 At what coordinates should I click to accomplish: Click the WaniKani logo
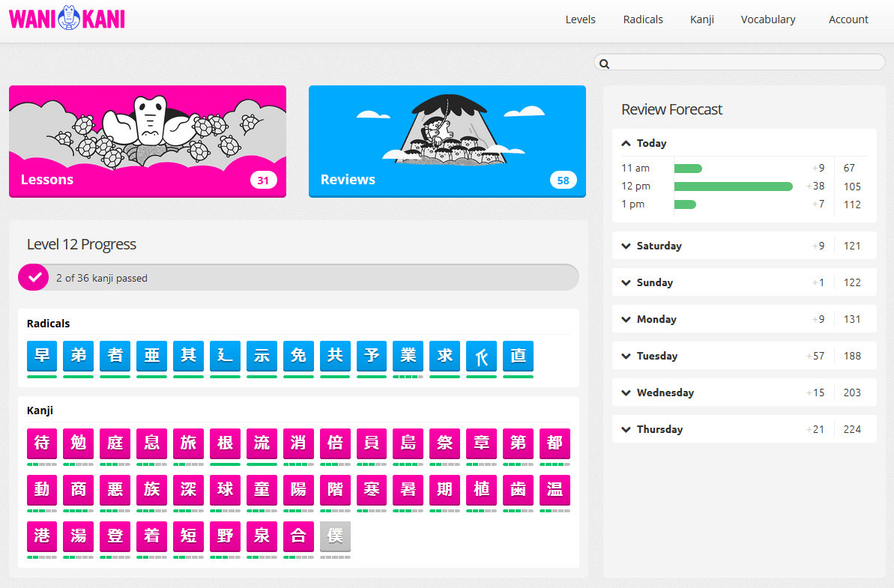click(67, 18)
